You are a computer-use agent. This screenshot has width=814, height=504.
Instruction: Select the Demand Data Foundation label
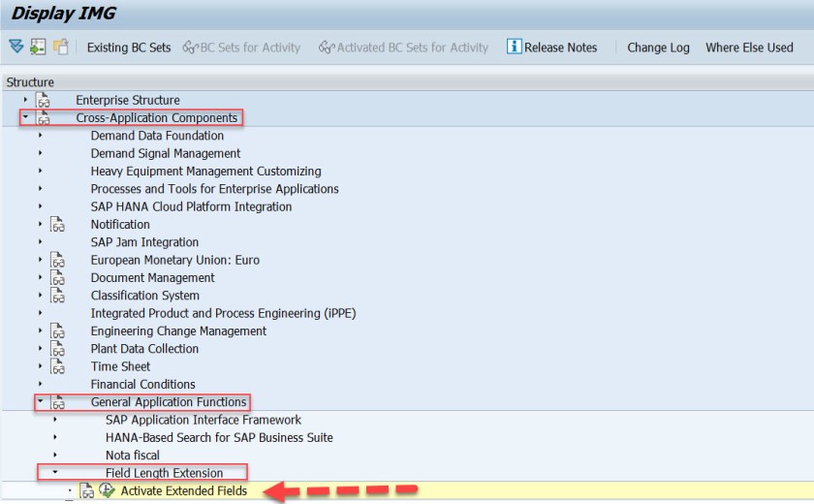[157, 136]
